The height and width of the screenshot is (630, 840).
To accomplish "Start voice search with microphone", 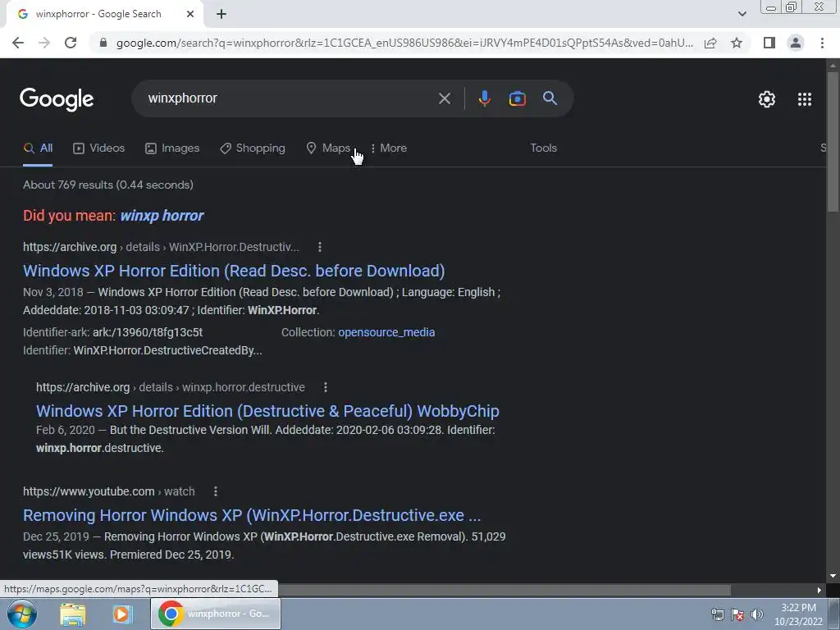I will pos(484,98).
